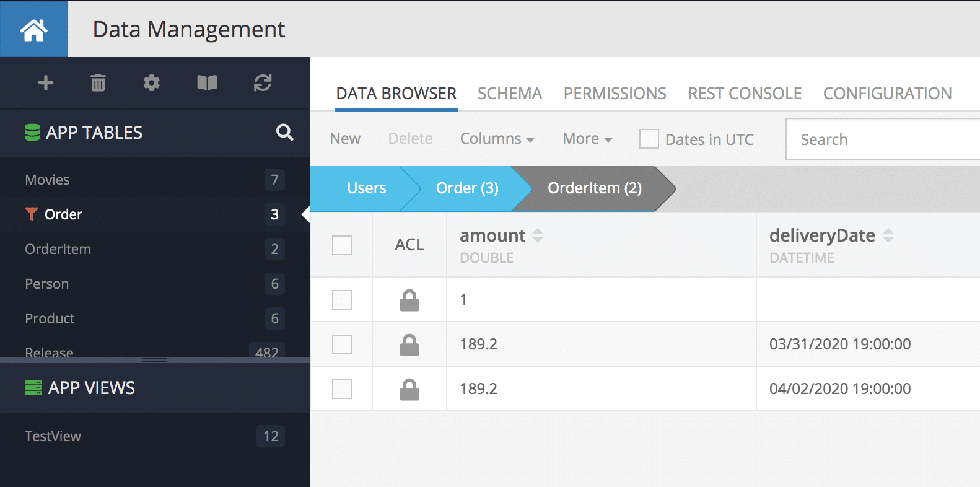This screenshot has height=487, width=980.
Task: Select the row dated 04/02/2020
Action: coord(342,389)
